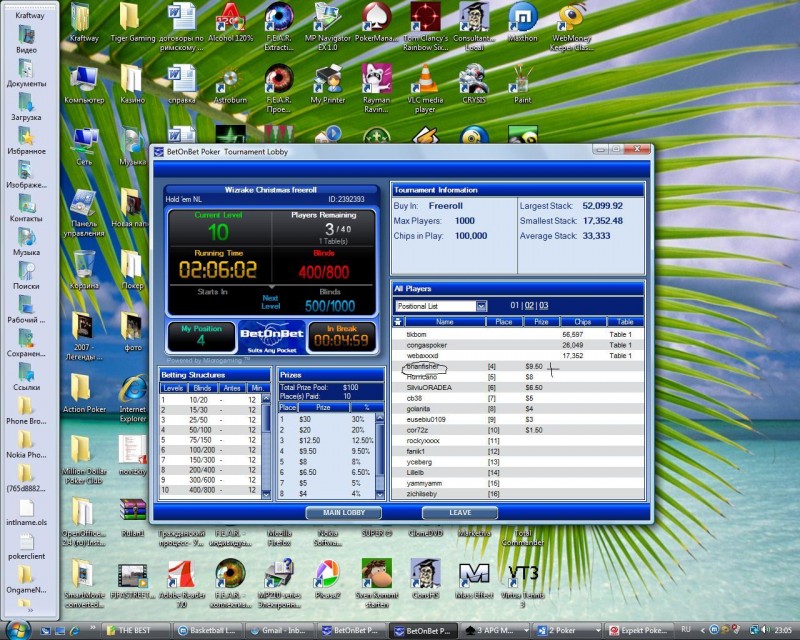Click the level 5 75/150 blinds row
This screenshot has width=800, height=640.
click(211, 440)
